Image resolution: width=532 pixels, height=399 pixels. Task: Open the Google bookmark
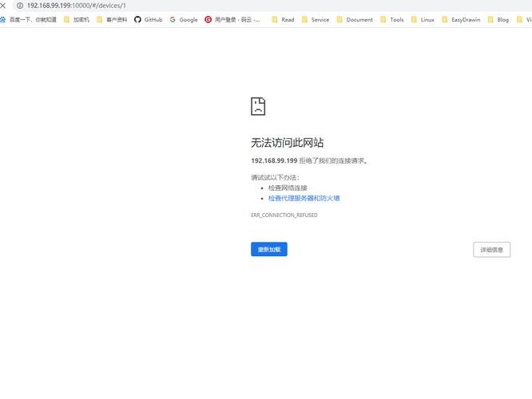(184, 20)
